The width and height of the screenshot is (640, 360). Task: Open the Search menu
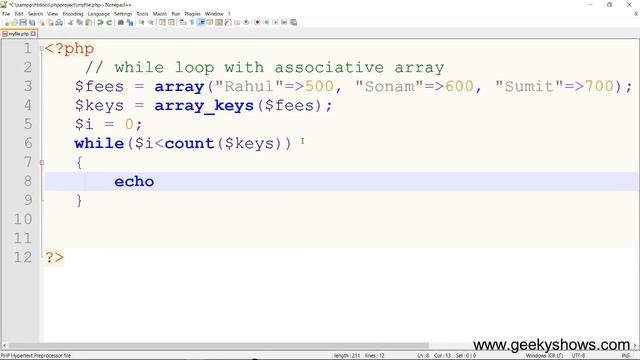pyautogui.click(x=36, y=14)
